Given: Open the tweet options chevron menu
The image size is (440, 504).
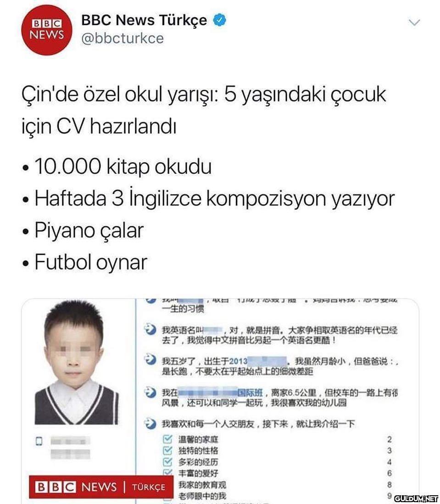Looking at the screenshot, I should click(414, 22).
